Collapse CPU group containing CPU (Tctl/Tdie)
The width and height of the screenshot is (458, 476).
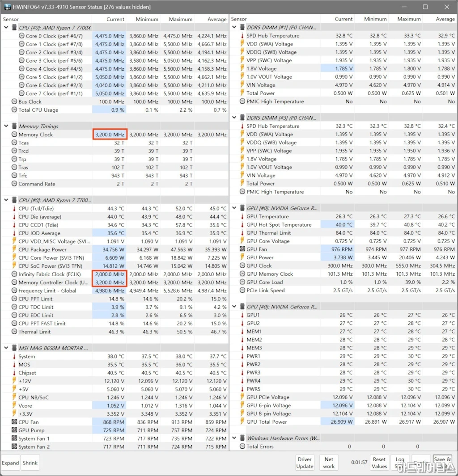[6, 200]
